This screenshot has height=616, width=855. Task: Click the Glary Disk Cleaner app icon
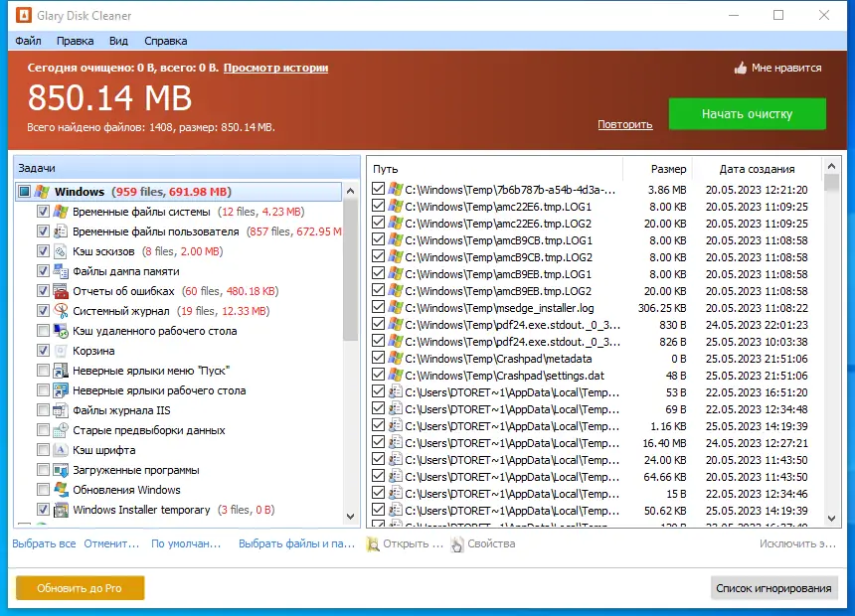(x=24, y=15)
